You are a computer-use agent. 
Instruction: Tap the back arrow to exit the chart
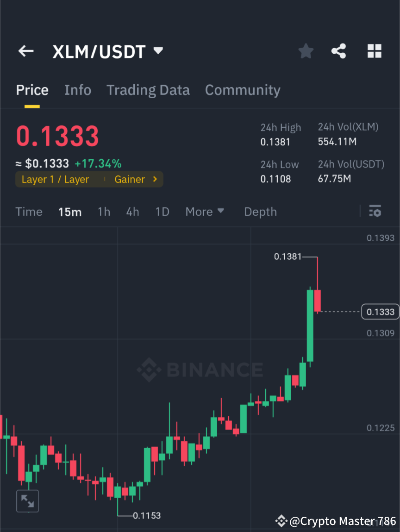coord(25,51)
